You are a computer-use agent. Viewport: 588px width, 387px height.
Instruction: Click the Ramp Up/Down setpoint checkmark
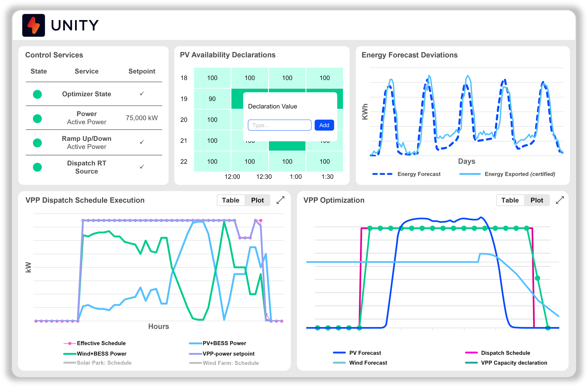(142, 142)
